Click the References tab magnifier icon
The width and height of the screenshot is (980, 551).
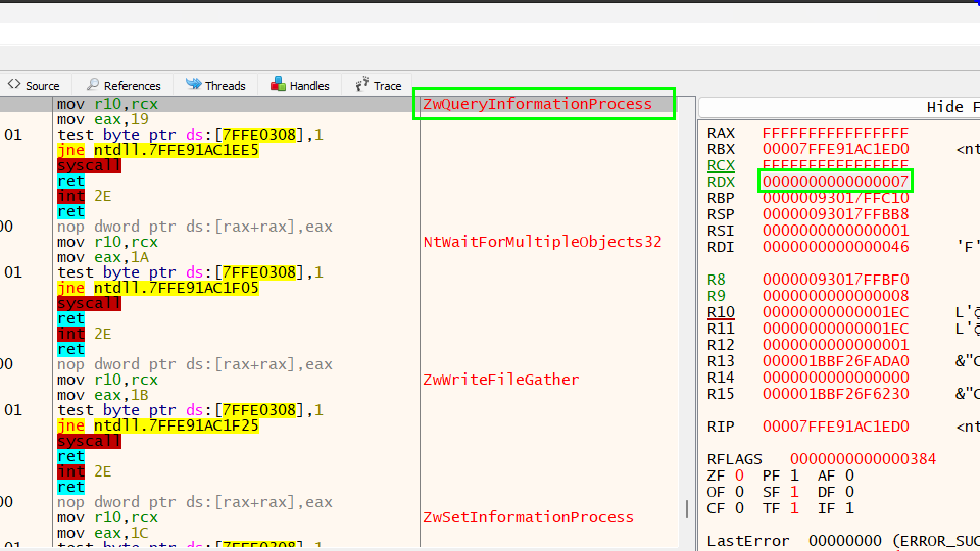[x=92, y=84]
